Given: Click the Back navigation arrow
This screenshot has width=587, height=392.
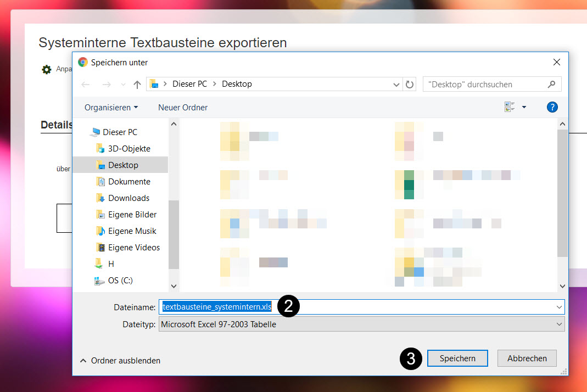Looking at the screenshot, I should 85,85.
